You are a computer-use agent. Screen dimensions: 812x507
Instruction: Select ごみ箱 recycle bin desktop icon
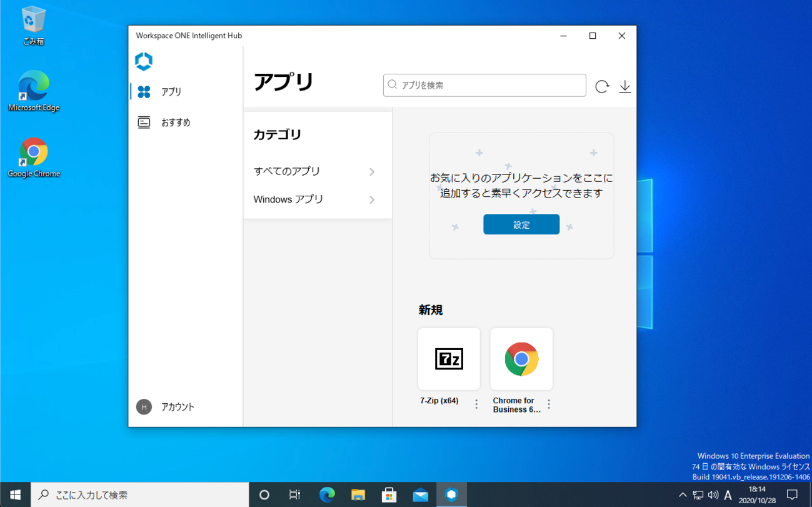[x=34, y=26]
